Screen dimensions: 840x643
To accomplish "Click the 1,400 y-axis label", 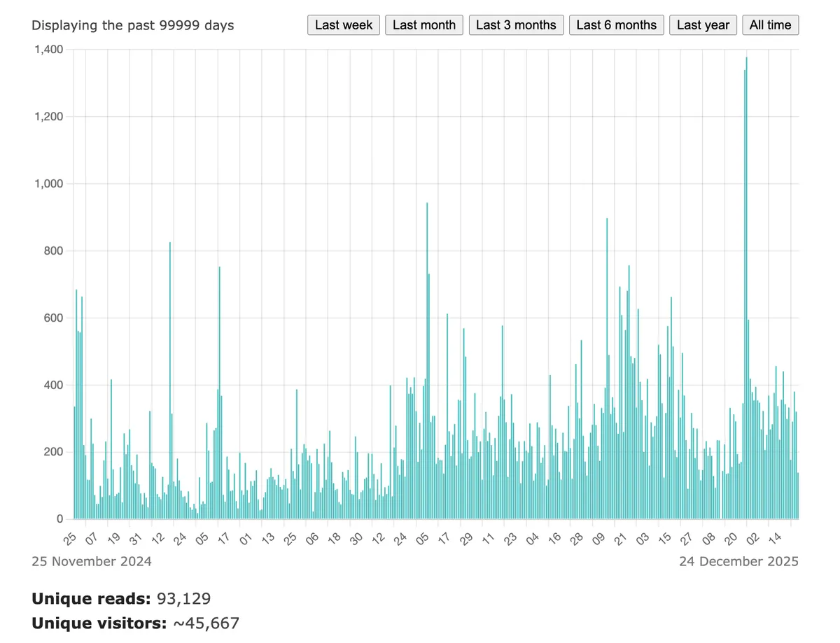I will coord(48,50).
